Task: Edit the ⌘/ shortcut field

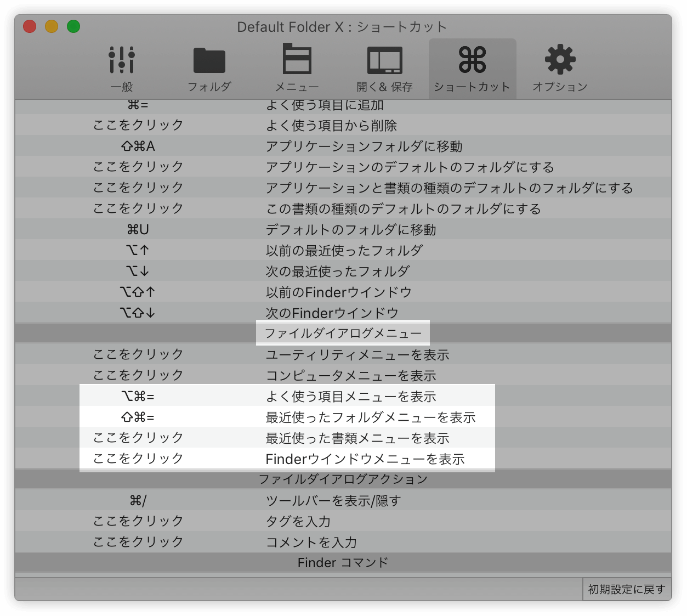Action: 138,500
